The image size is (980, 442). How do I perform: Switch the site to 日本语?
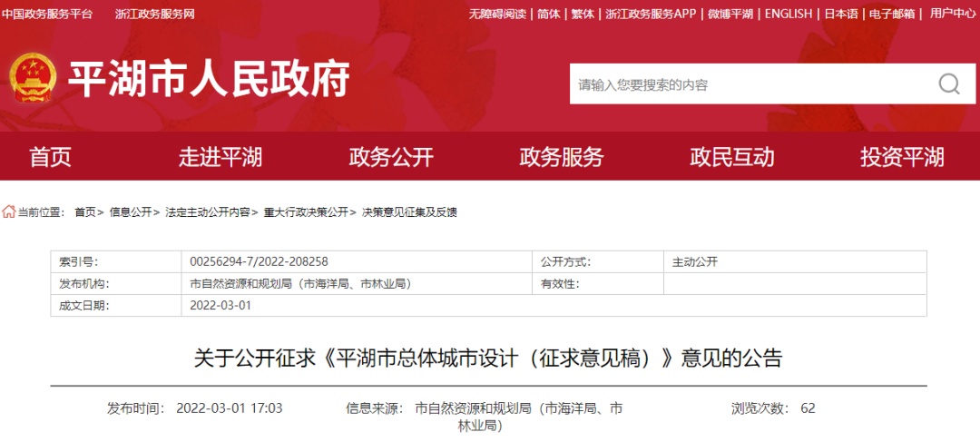840,14
